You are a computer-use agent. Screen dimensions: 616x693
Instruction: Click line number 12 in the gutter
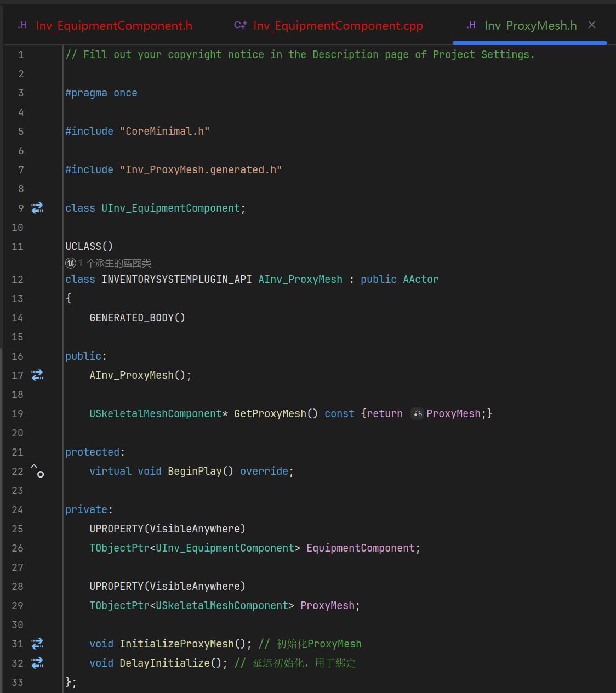point(18,280)
